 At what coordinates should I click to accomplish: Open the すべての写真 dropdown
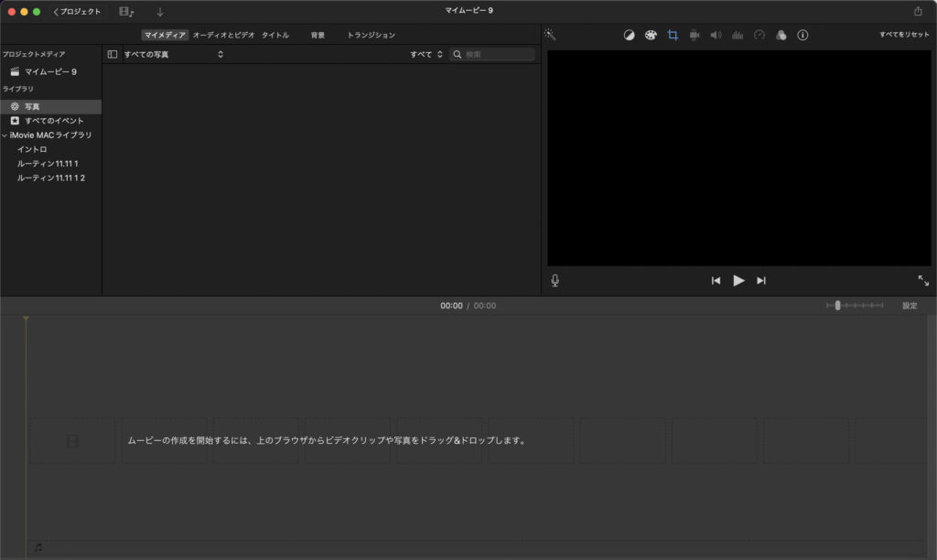pyautogui.click(x=174, y=55)
